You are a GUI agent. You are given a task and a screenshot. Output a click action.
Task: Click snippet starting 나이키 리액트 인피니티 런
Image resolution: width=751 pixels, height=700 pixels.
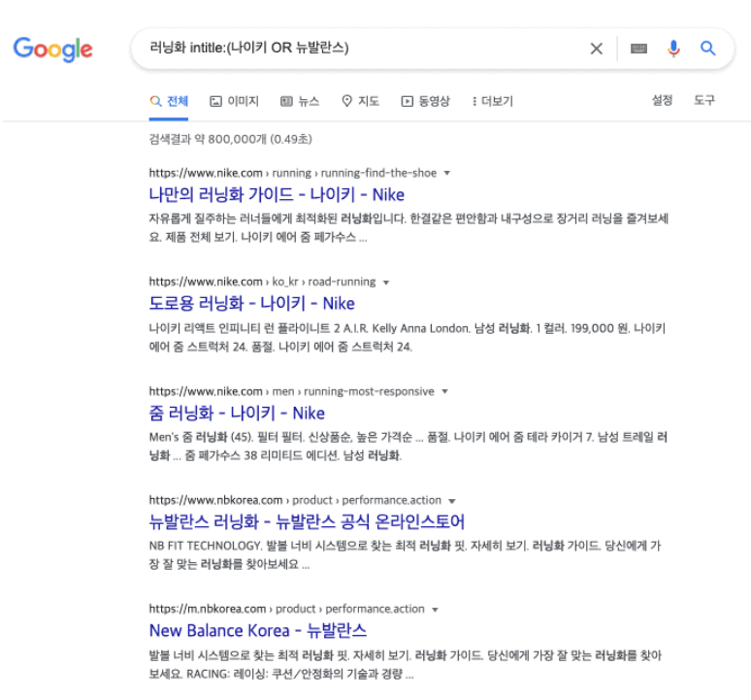408,337
